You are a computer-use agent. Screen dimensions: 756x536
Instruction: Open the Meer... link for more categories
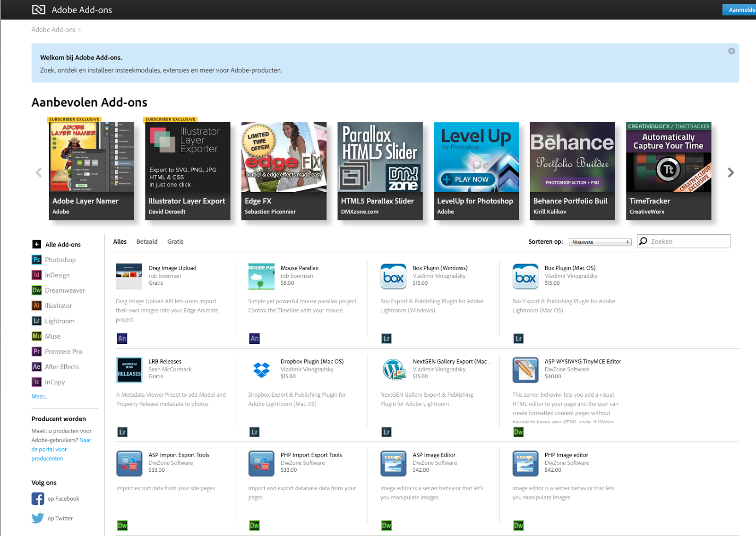click(39, 396)
